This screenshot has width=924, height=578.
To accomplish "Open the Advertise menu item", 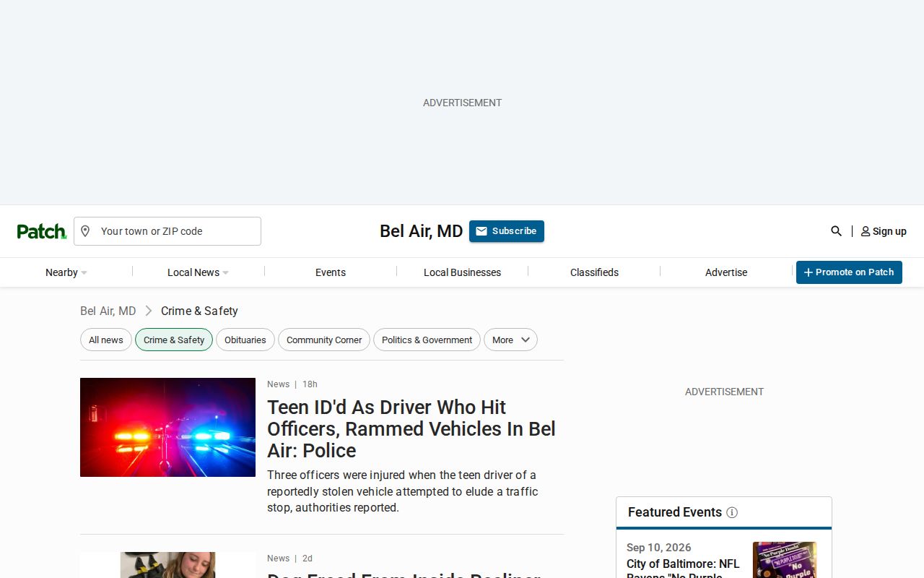I will click(726, 272).
